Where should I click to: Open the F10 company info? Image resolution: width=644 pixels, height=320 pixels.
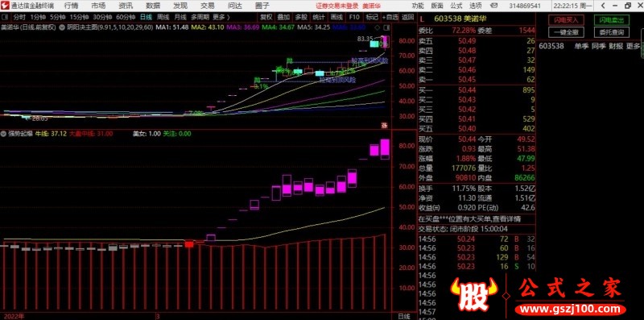tap(354, 17)
